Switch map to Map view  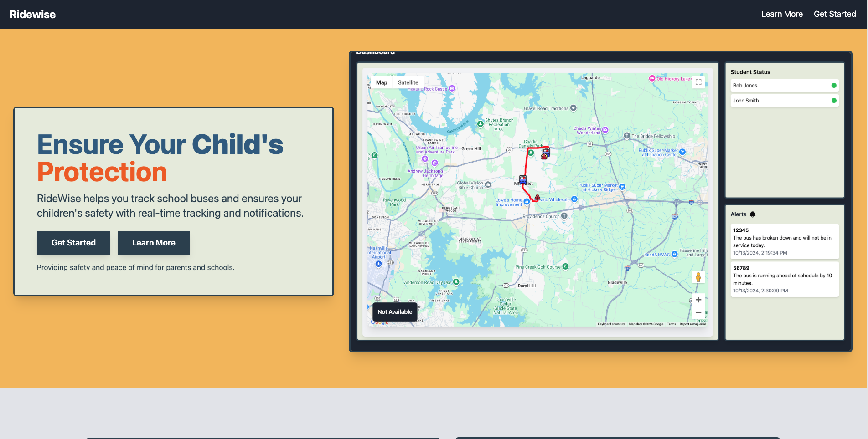382,82
